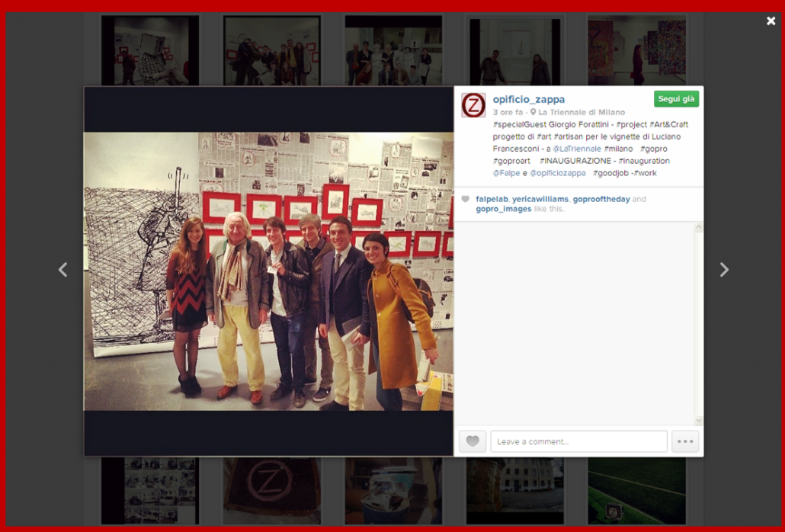Go to the next photo arrow
This screenshot has width=785, height=532.
tap(724, 270)
